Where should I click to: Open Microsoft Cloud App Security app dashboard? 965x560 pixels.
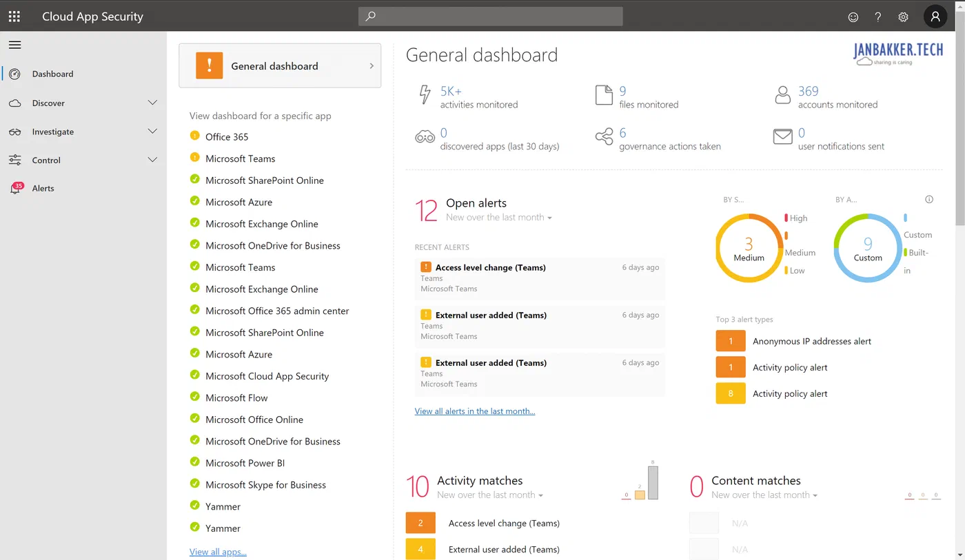pos(267,376)
